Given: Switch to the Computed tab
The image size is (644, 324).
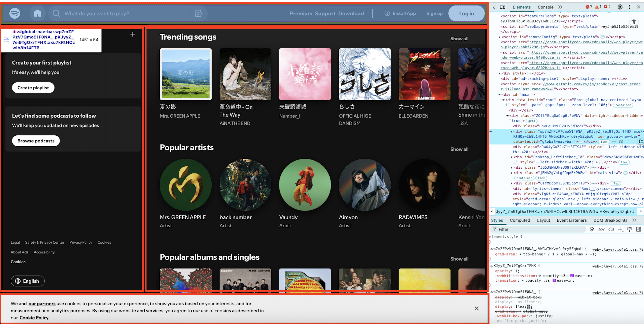Looking at the screenshot, I should coord(520,220).
